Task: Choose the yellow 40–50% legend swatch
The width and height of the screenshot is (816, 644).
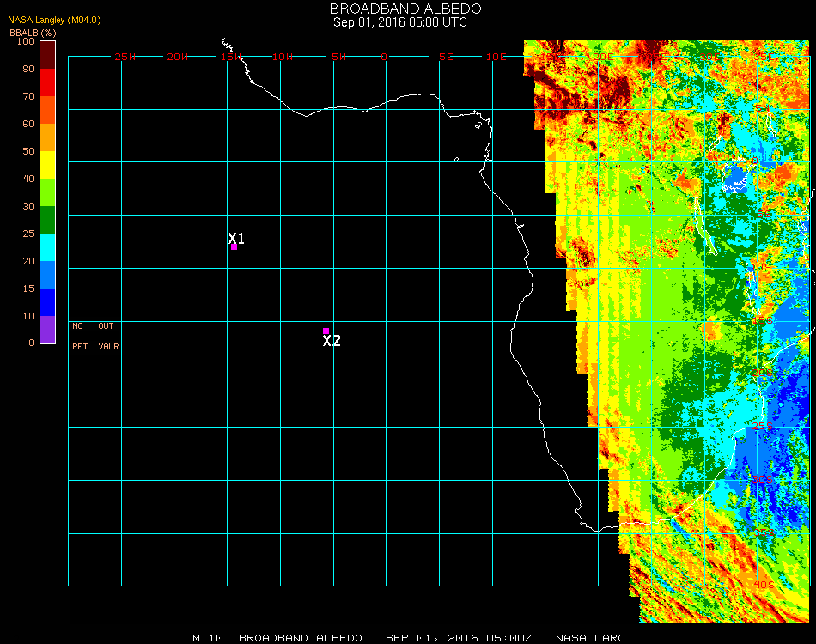Action: (x=47, y=165)
